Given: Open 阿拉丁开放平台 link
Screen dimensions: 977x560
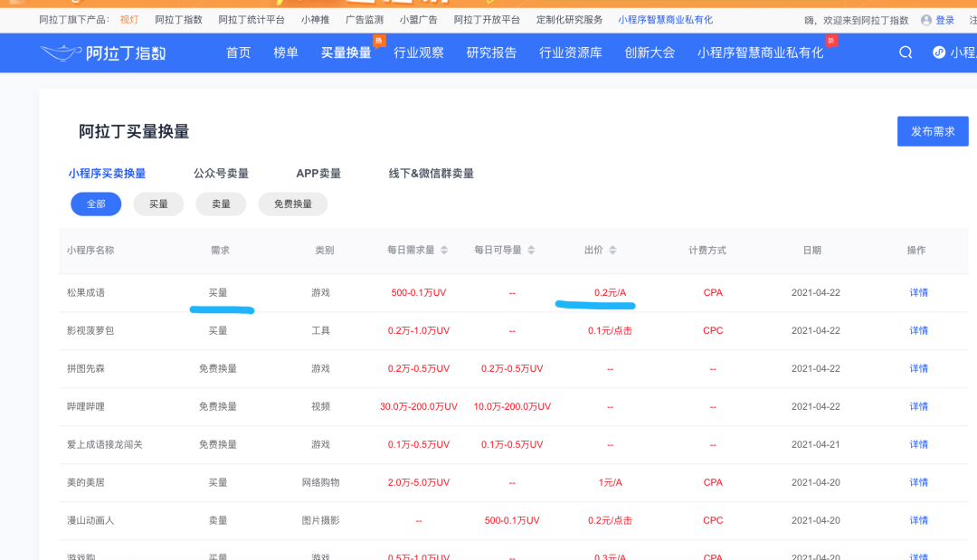Looking at the screenshot, I should point(487,20).
